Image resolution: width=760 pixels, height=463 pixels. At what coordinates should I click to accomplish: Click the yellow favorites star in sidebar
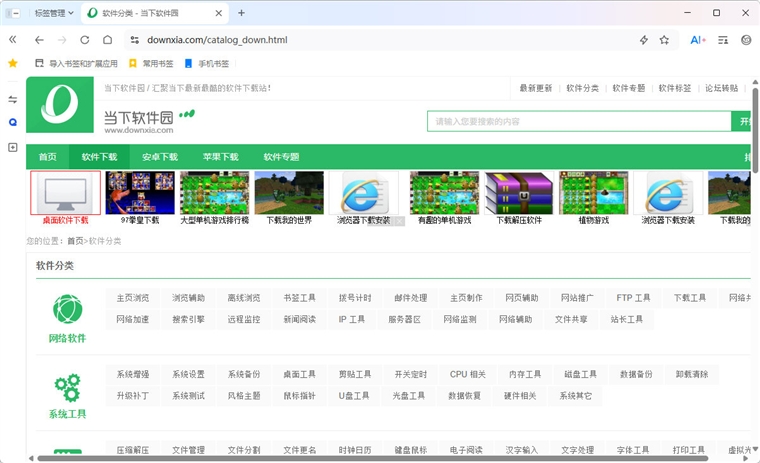coord(13,63)
